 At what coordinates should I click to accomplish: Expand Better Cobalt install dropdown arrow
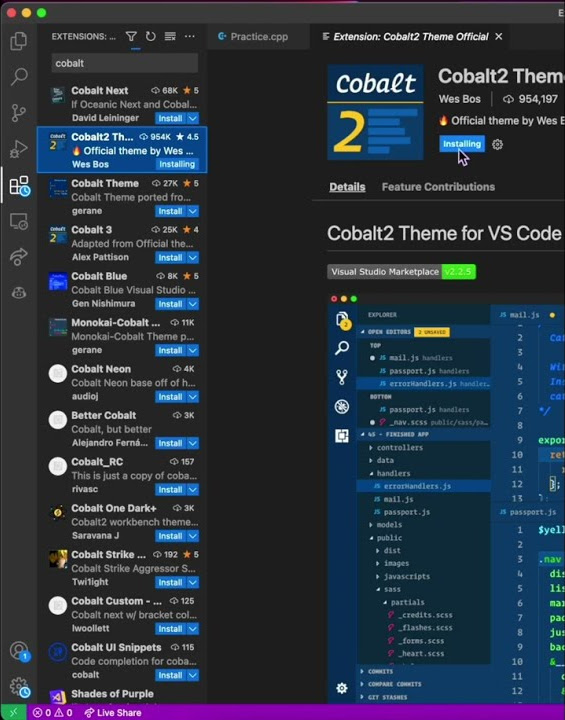click(193, 443)
